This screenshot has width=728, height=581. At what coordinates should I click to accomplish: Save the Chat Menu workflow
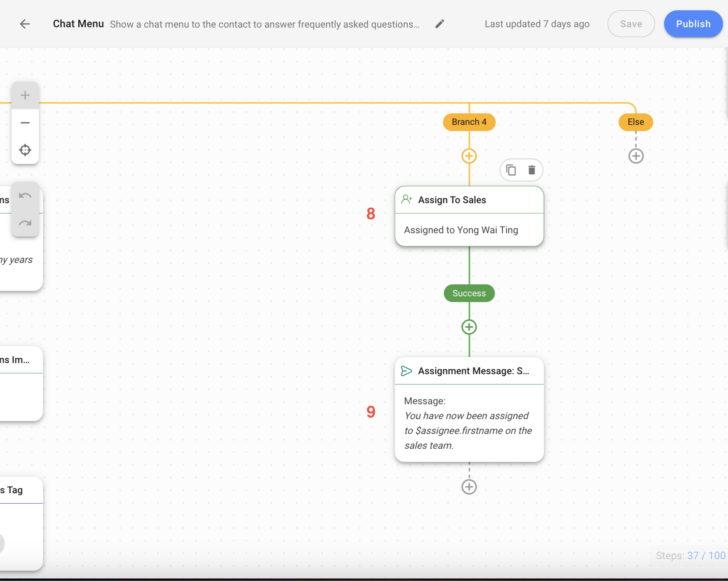(x=631, y=23)
